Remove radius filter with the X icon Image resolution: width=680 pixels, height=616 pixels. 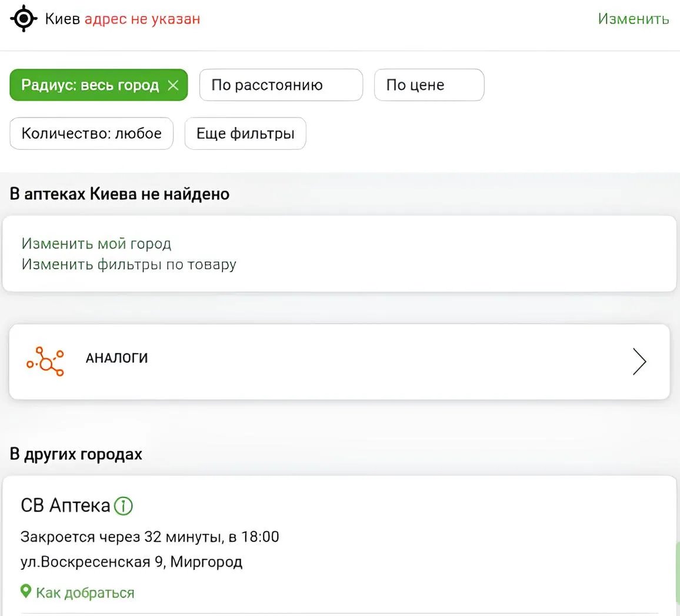coord(173,85)
